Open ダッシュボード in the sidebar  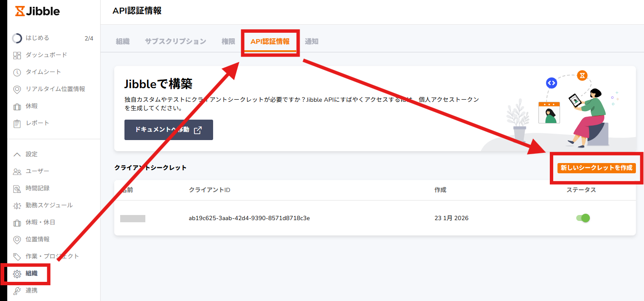tap(46, 55)
